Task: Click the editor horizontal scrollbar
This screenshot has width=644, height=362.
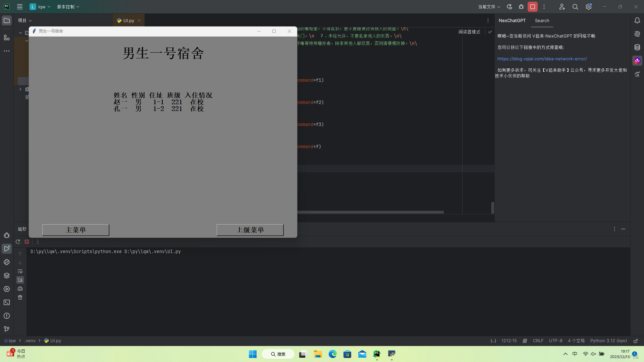Action: click(x=370, y=212)
